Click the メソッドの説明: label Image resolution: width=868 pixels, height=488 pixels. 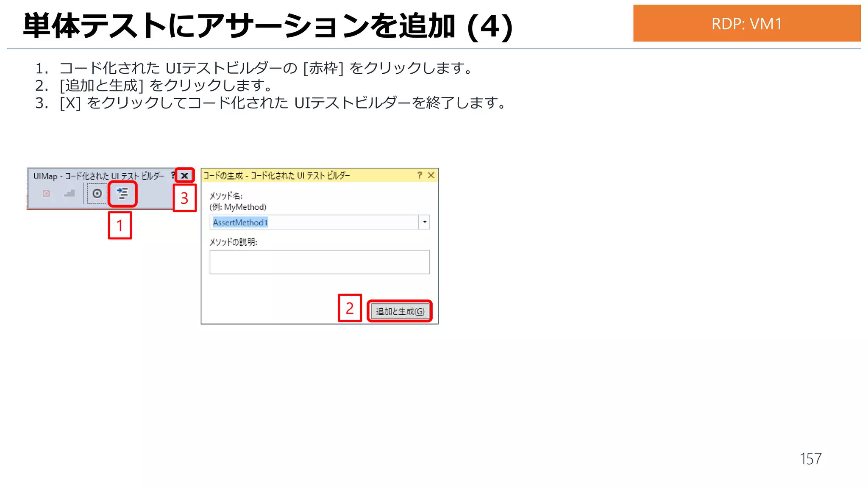(x=233, y=242)
